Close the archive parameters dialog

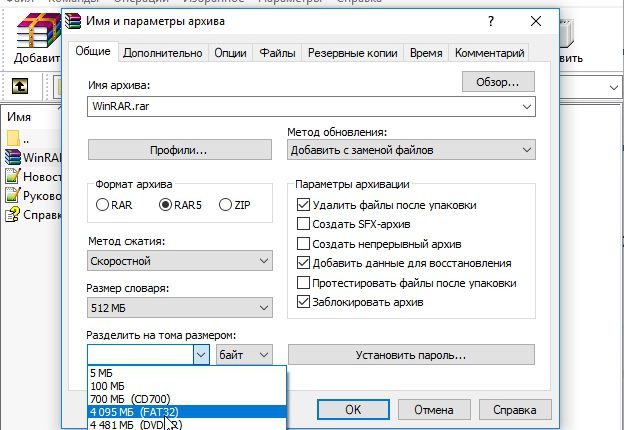(x=536, y=21)
